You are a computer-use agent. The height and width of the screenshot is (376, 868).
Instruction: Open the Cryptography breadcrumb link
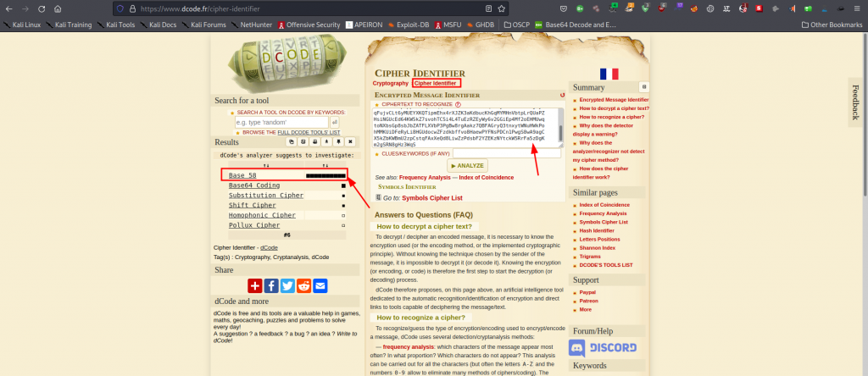tap(390, 83)
